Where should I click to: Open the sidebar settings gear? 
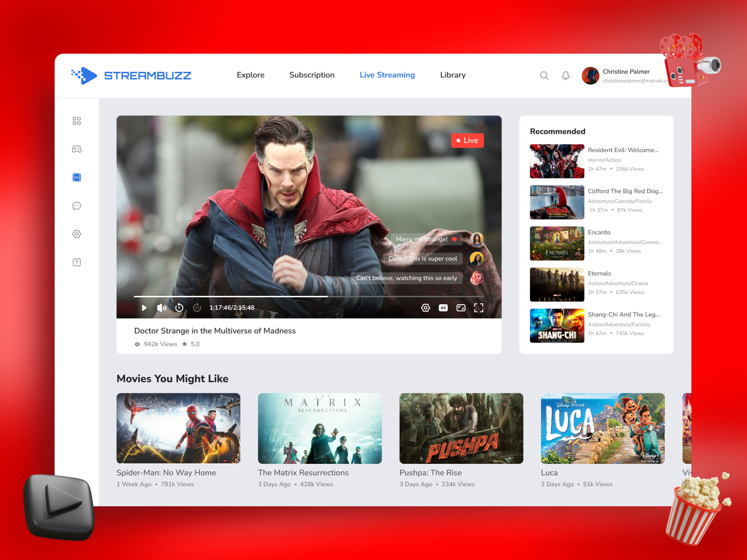coord(77,234)
